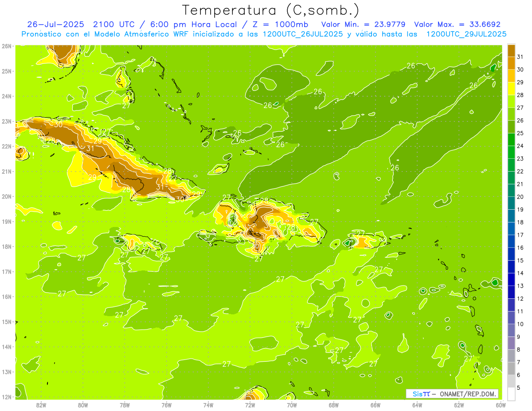Click the 62W longitude axis label
This screenshot has width=532, height=411.
(459, 405)
